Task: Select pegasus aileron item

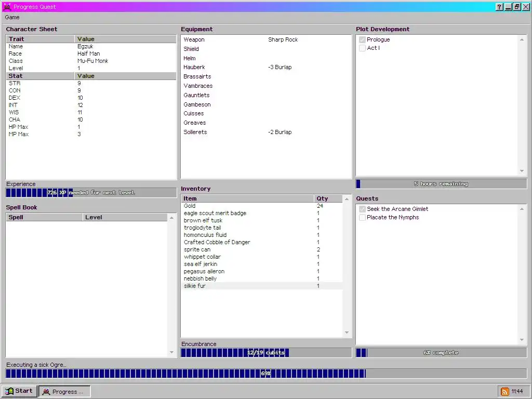Action: (262, 271)
